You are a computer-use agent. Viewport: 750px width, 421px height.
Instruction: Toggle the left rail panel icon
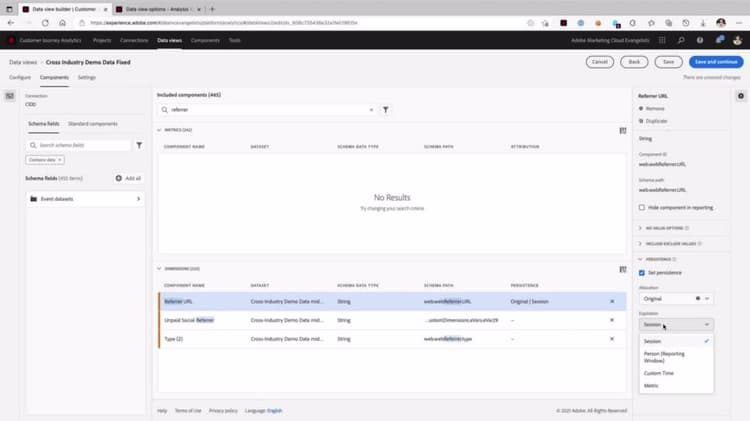10,96
